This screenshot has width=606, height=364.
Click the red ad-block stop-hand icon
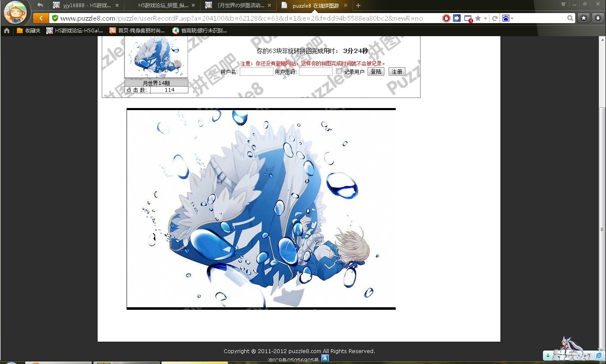pyautogui.click(x=446, y=18)
